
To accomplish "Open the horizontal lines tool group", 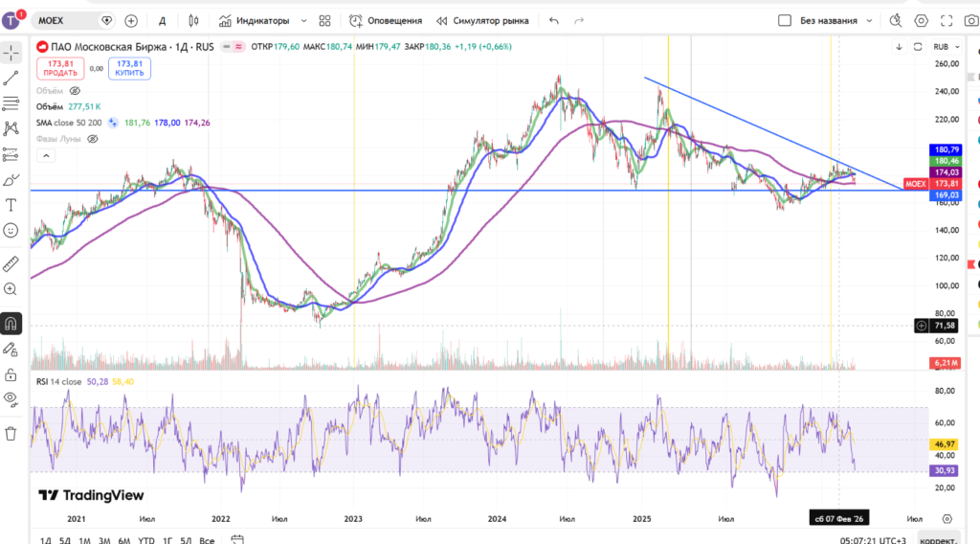I will [x=11, y=103].
